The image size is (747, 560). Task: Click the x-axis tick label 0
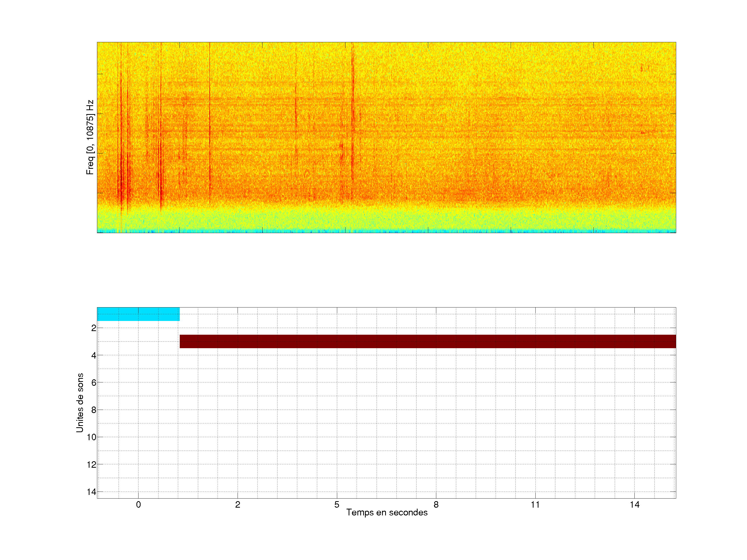[x=138, y=505]
